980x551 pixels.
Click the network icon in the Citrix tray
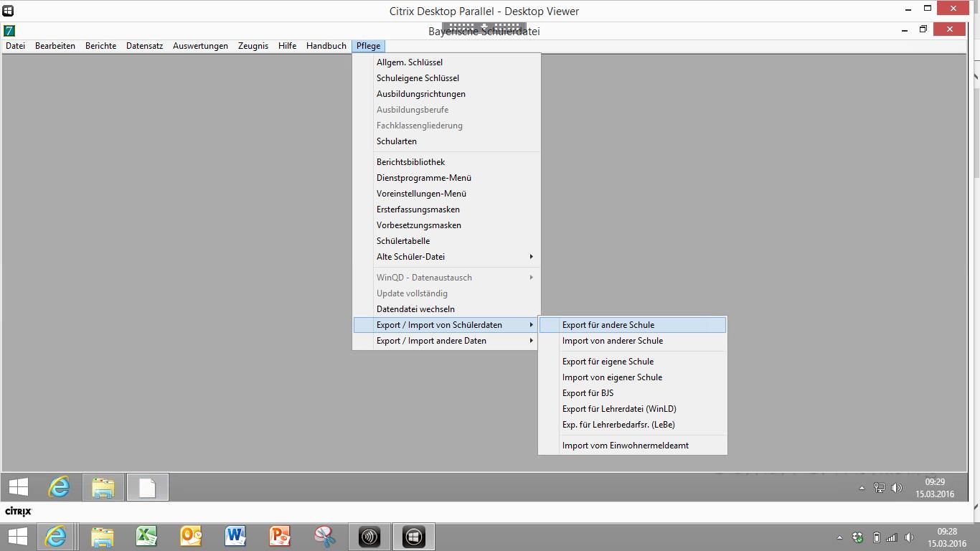click(880, 488)
